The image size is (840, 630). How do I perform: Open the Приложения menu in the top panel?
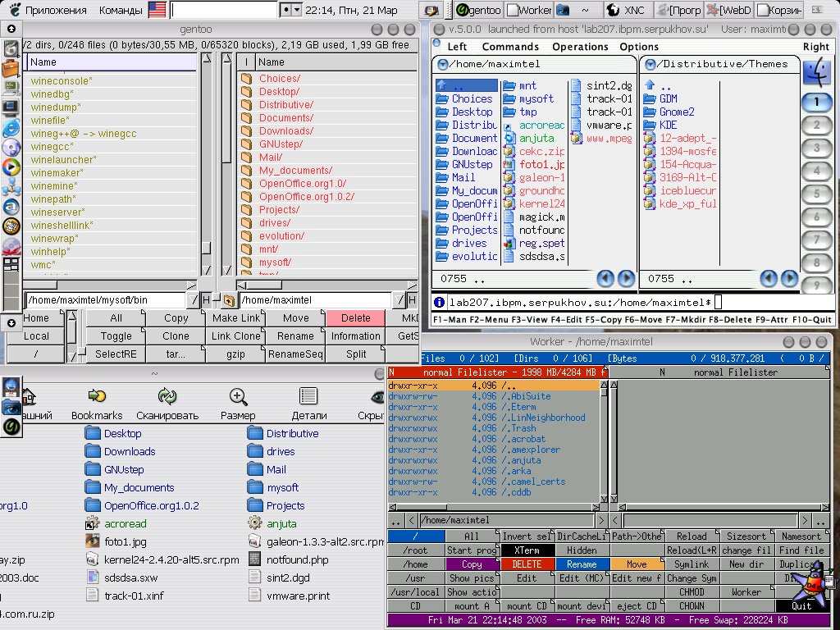coord(56,10)
